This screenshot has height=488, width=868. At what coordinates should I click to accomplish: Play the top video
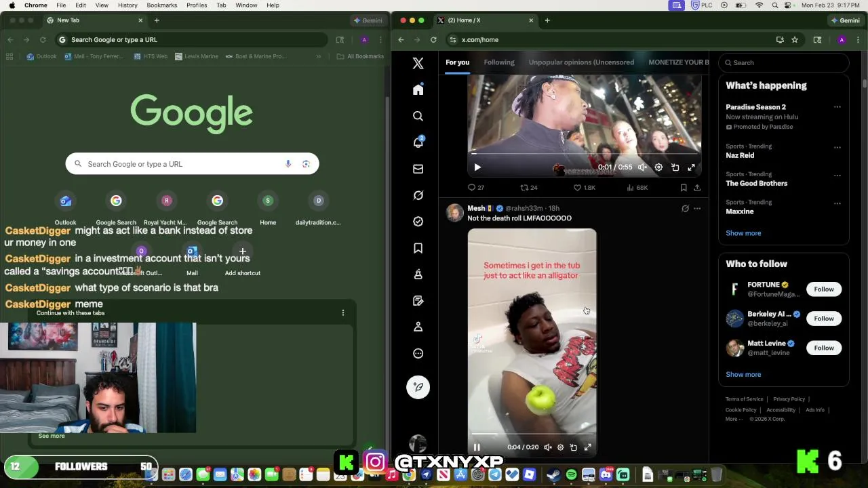(x=477, y=167)
